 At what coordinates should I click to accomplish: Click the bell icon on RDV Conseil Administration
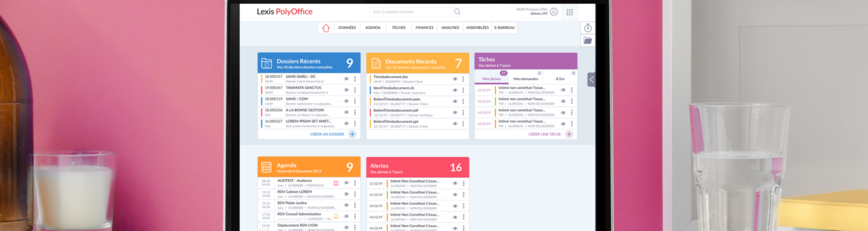tap(336, 217)
